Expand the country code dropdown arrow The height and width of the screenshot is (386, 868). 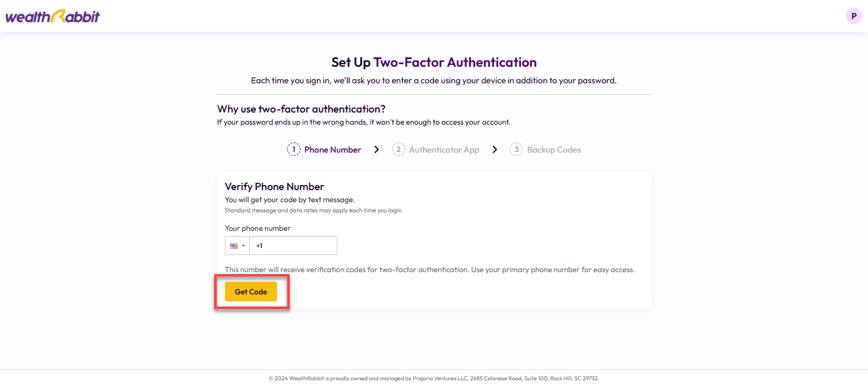click(x=243, y=246)
